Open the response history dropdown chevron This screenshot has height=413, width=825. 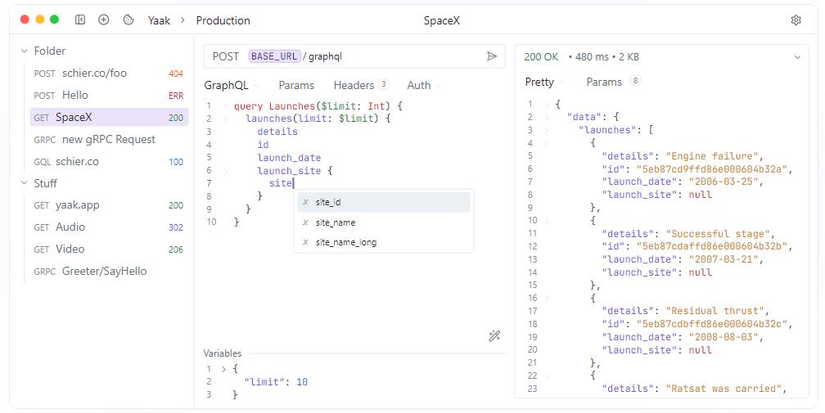(x=797, y=57)
